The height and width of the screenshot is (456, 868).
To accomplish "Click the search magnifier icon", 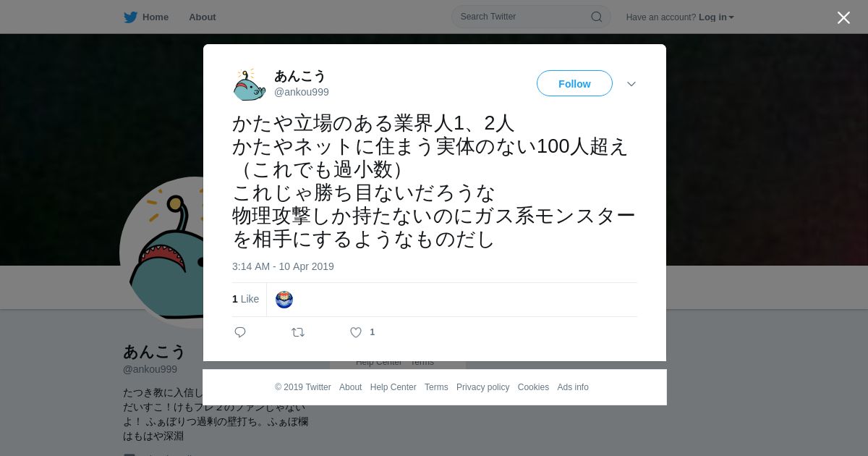I will point(597,17).
